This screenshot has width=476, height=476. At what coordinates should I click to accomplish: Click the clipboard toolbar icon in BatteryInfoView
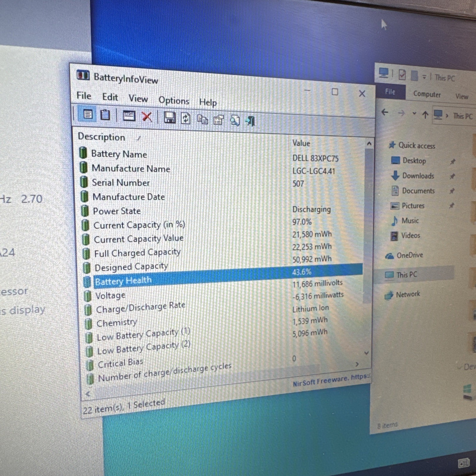[x=105, y=115]
